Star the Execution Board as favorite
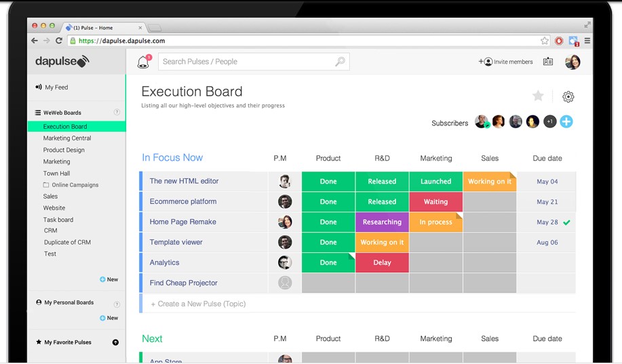622x364 pixels. click(x=538, y=96)
